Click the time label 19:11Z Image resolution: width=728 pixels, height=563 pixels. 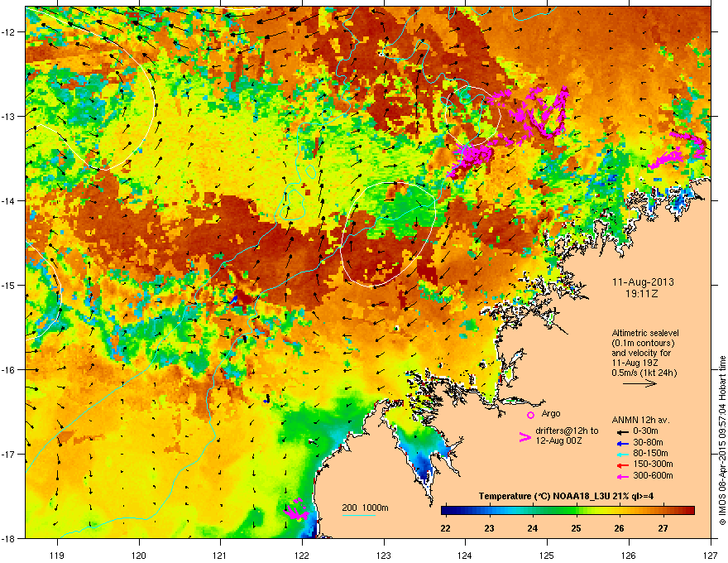click(x=642, y=294)
